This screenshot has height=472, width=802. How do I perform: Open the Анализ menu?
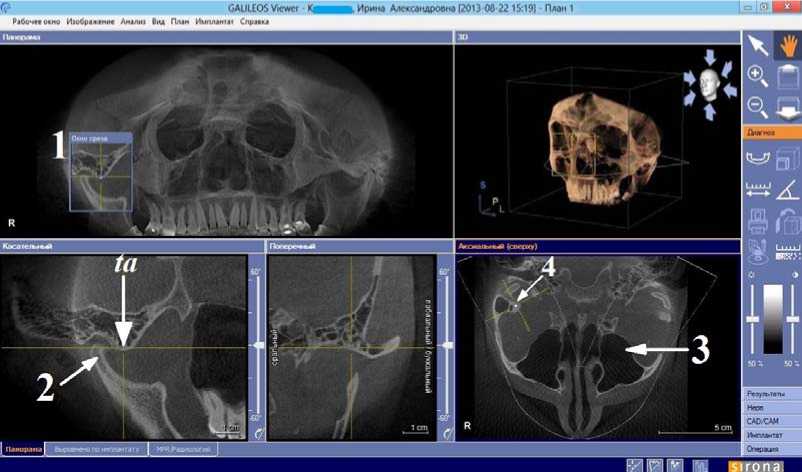point(133,22)
